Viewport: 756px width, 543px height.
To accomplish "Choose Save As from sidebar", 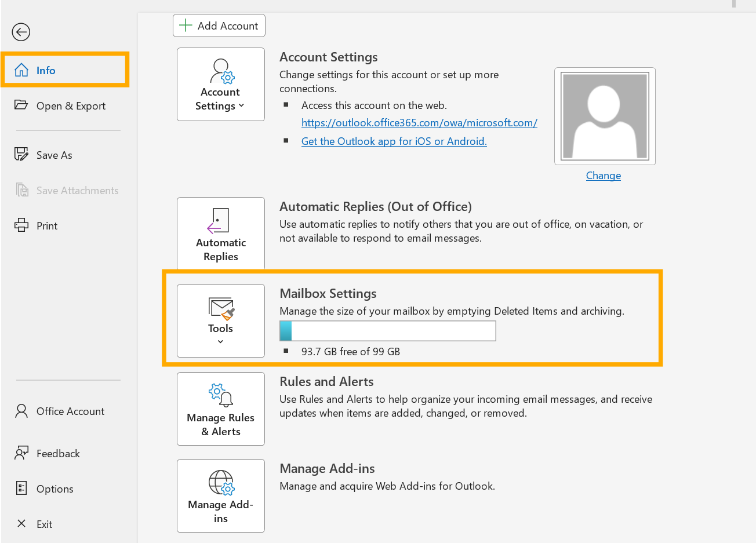I will point(54,155).
